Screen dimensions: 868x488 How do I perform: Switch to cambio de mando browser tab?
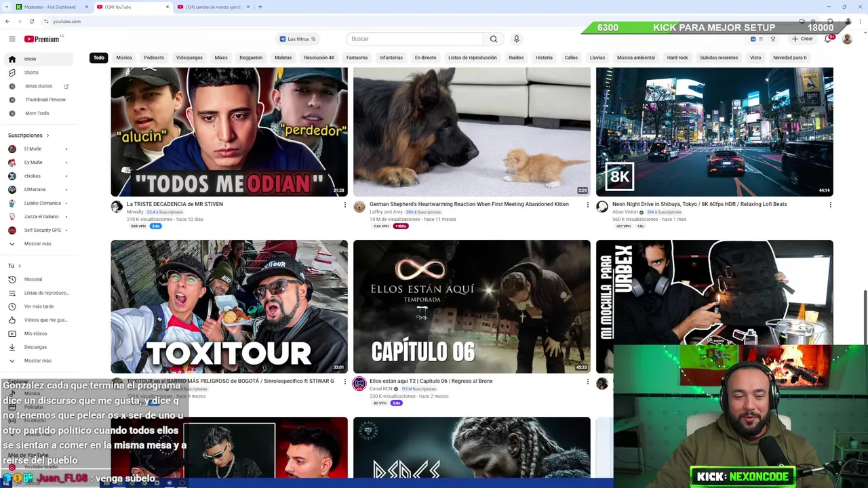[213, 7]
